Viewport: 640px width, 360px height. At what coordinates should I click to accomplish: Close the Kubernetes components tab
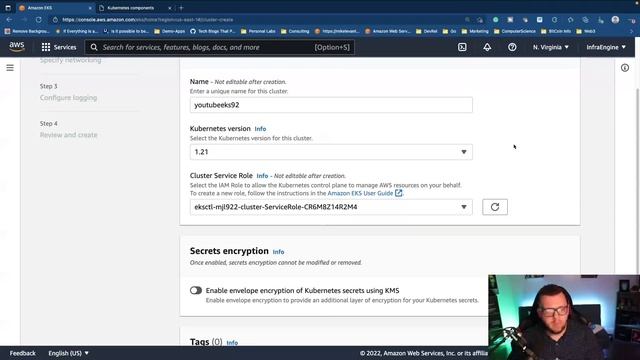[x=170, y=8]
